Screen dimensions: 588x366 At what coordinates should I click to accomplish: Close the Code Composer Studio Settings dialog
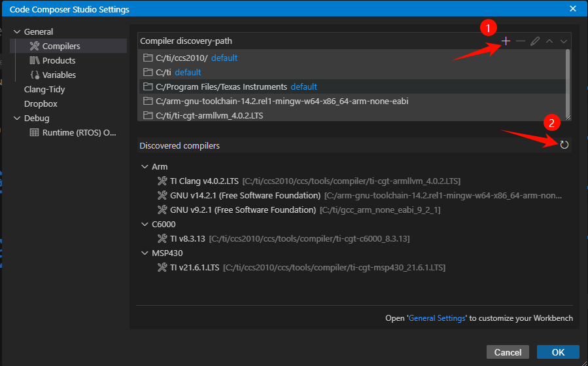pos(572,9)
